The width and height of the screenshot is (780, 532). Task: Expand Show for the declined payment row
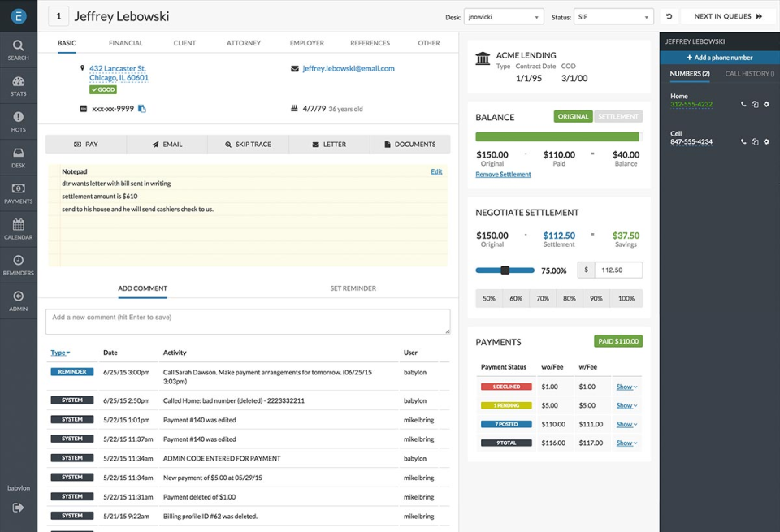tap(626, 387)
